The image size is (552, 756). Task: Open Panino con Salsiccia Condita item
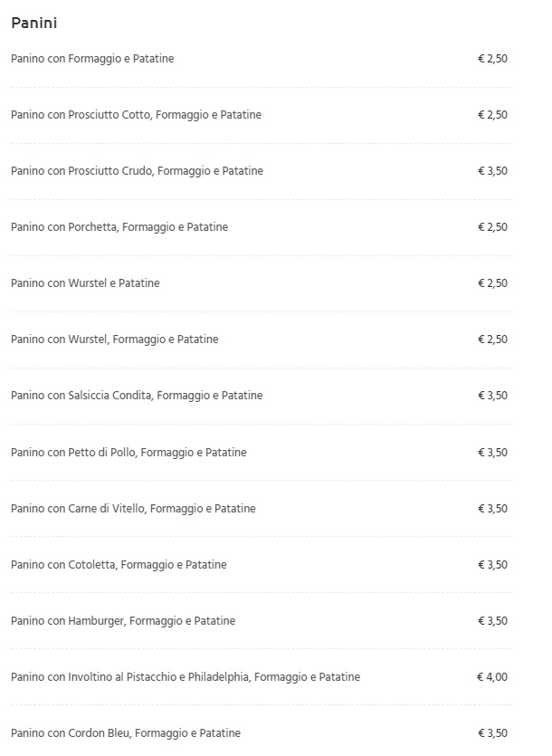tap(137, 396)
